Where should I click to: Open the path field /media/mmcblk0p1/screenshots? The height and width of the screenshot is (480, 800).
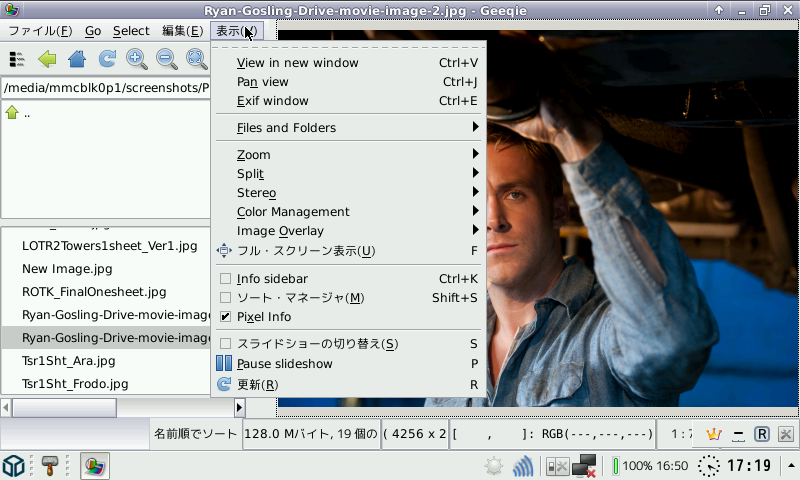coord(106,88)
